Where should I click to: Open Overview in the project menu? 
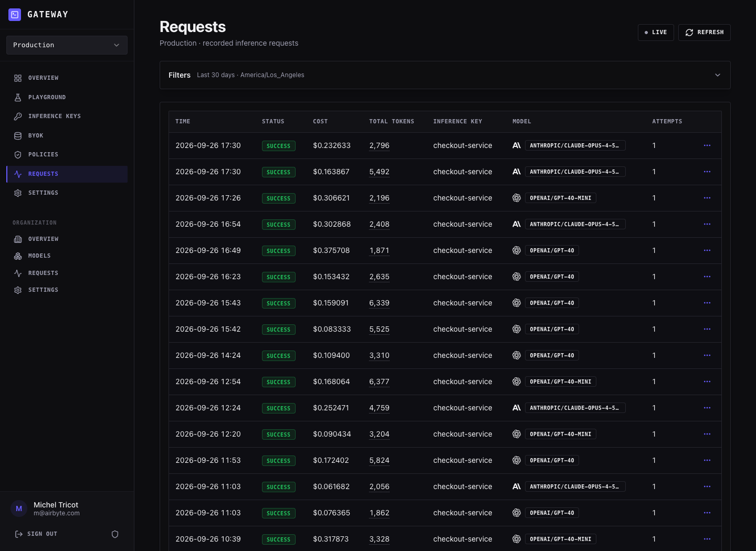tap(67, 78)
